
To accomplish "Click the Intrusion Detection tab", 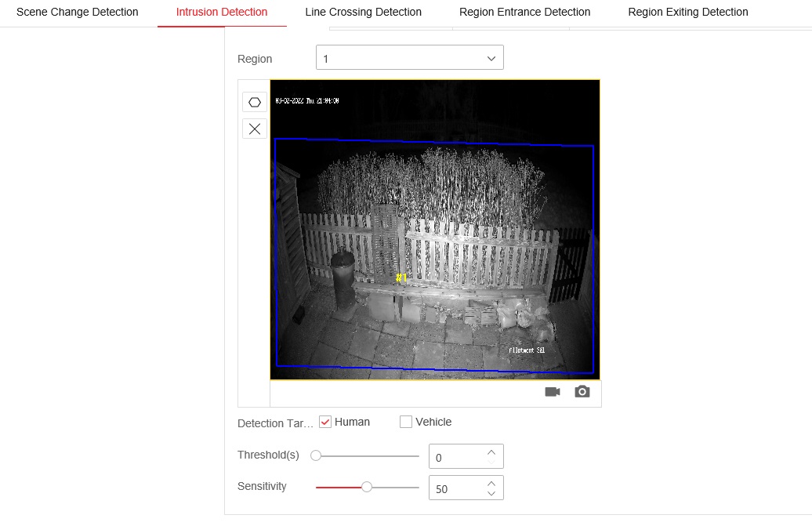I will pos(222,13).
